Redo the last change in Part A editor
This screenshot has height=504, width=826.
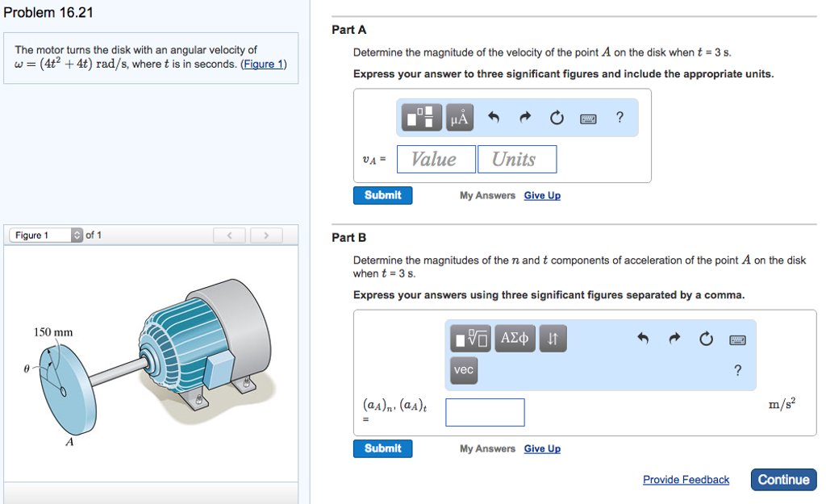click(524, 117)
